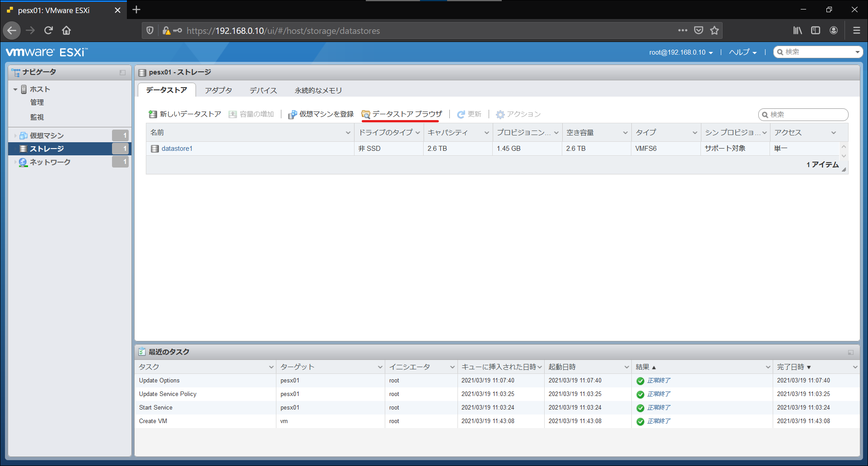Image resolution: width=868 pixels, height=466 pixels.
Task: Click datastore table scrollbar up arrow
Action: 844,147
